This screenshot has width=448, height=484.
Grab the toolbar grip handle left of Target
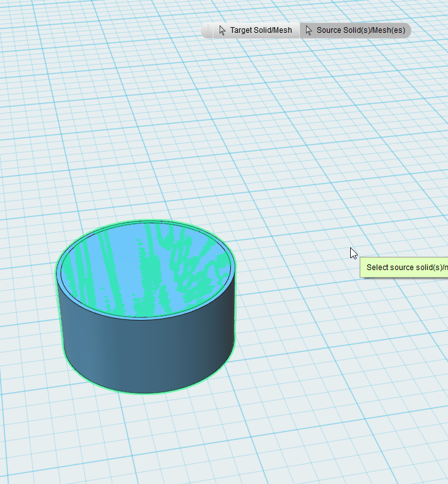pos(208,30)
